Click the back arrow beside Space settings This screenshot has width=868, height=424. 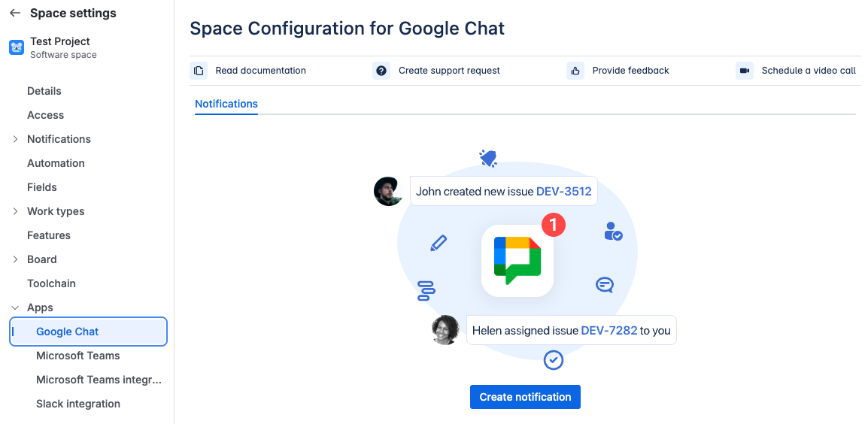pos(15,14)
